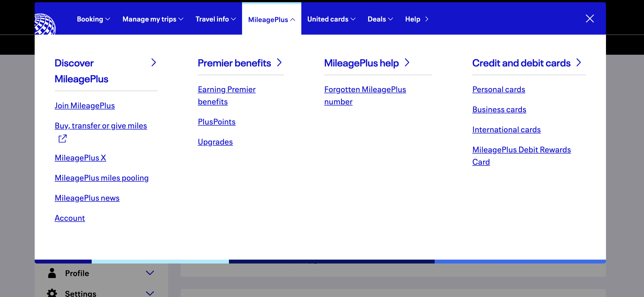The height and width of the screenshot is (297, 644).
Task: Expand the Profile section chevron
Action: point(150,273)
